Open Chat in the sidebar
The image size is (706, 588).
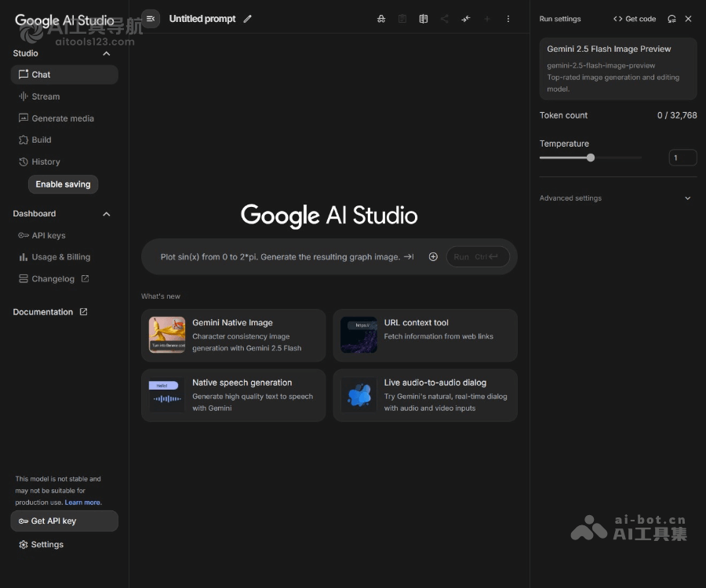pyautogui.click(x=64, y=74)
